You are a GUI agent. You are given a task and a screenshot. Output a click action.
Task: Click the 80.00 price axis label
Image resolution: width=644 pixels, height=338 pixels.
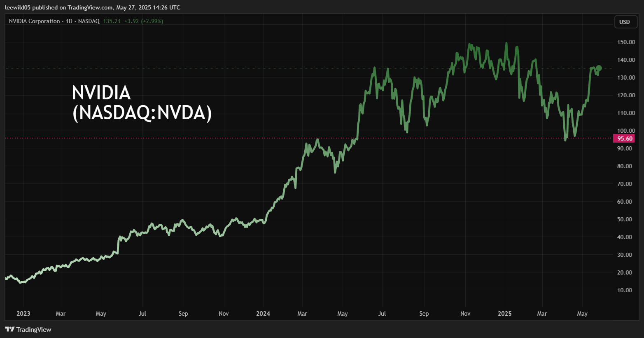click(x=625, y=166)
